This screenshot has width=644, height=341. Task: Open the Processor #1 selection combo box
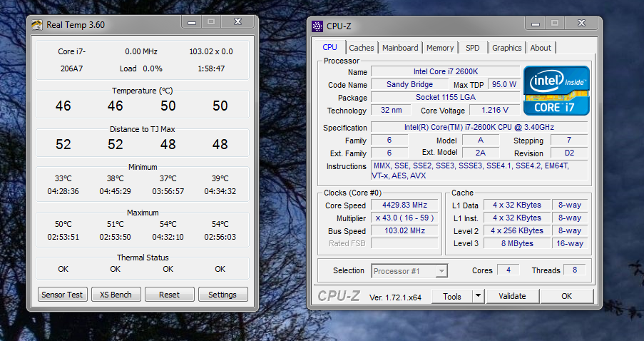[x=409, y=271]
